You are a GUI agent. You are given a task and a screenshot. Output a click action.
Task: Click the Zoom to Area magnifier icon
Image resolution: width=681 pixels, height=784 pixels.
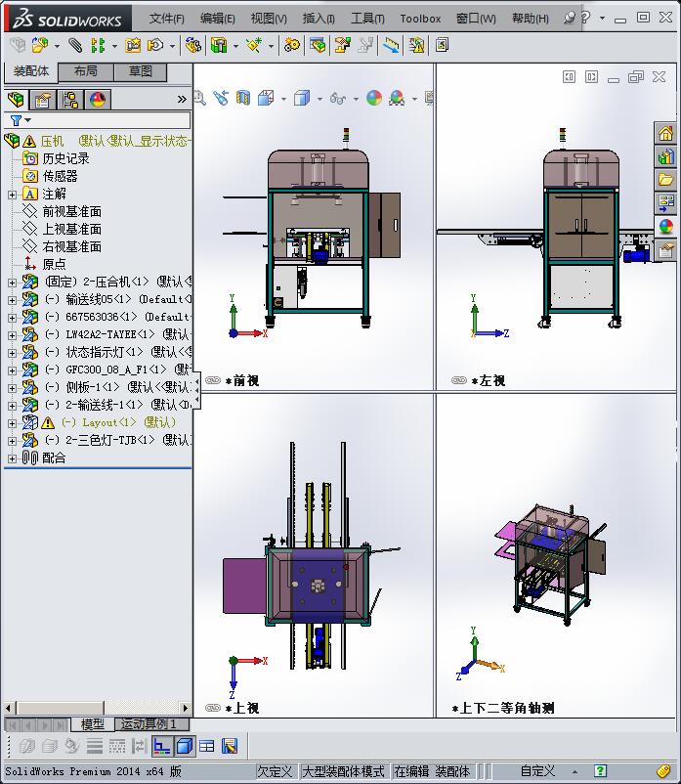pos(199,98)
